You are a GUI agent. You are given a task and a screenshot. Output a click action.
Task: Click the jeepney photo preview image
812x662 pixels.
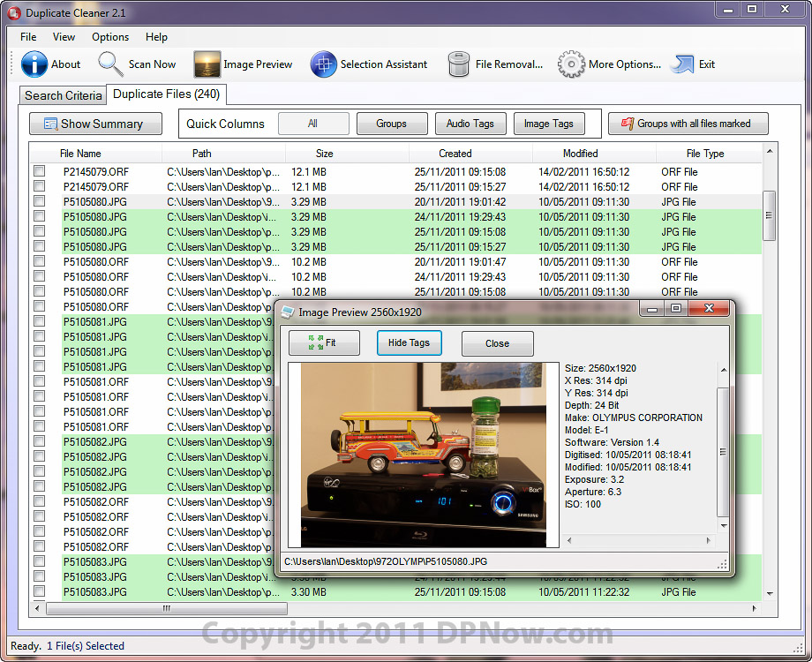pos(423,454)
